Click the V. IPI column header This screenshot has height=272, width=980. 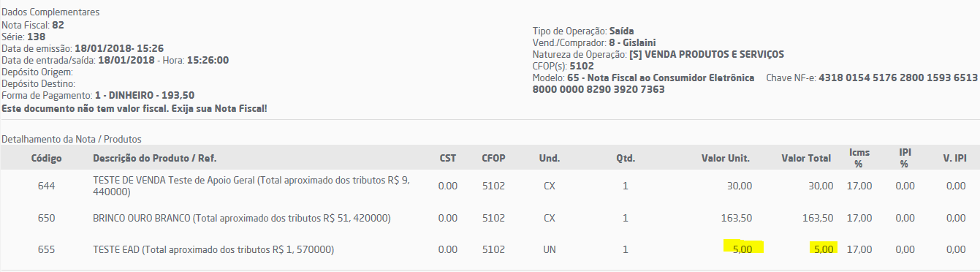click(954, 158)
